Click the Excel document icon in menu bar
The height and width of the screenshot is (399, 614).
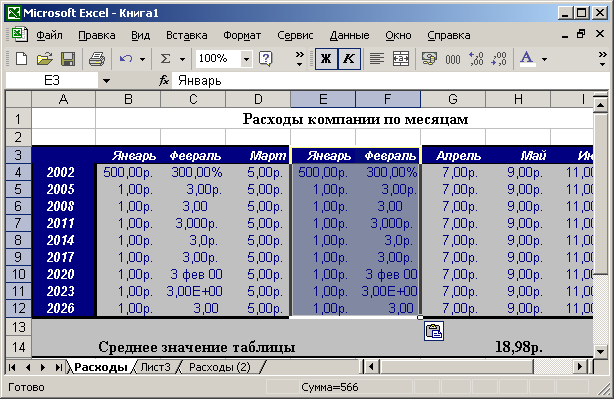(19, 35)
